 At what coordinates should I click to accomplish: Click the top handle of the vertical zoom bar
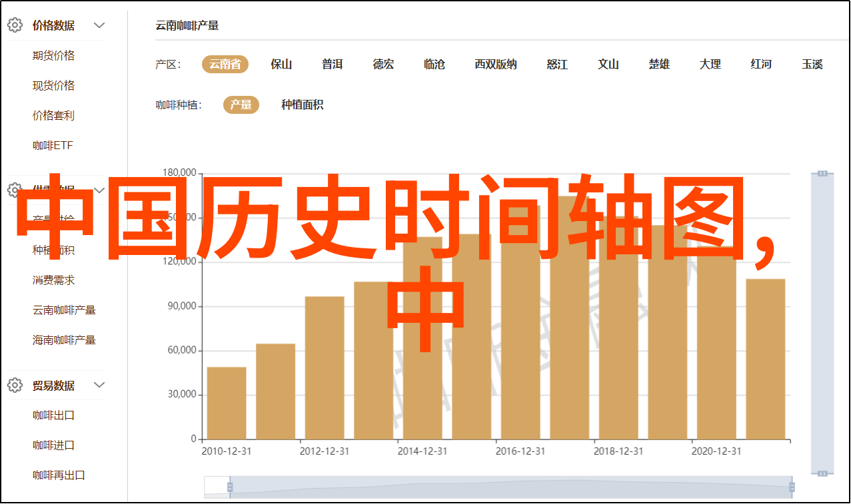point(822,173)
